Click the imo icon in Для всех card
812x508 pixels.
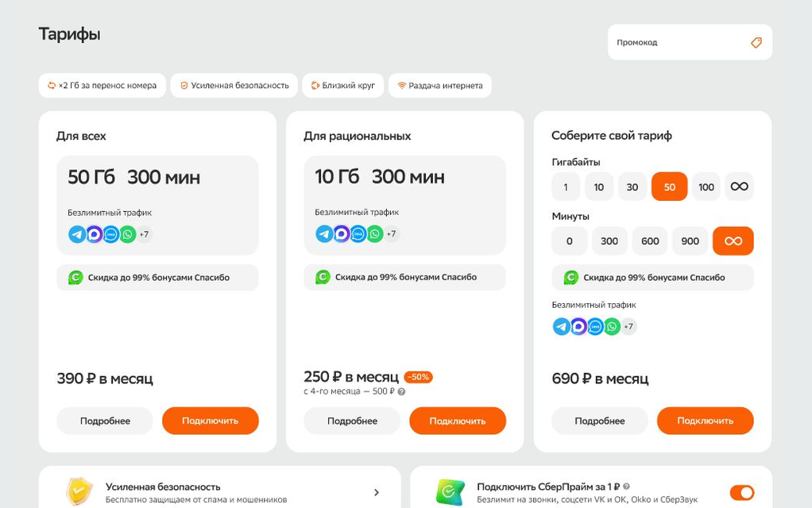pos(110,234)
